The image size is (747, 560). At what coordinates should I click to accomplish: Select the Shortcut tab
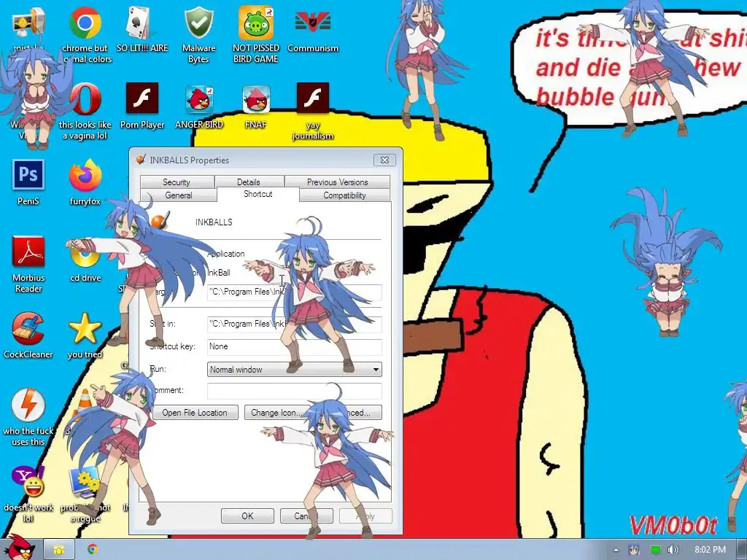click(258, 194)
